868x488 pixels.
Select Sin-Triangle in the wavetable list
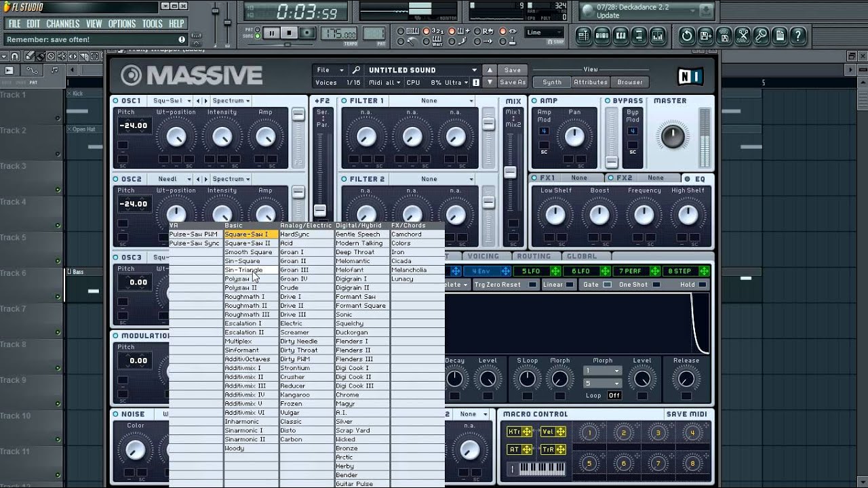(251, 270)
